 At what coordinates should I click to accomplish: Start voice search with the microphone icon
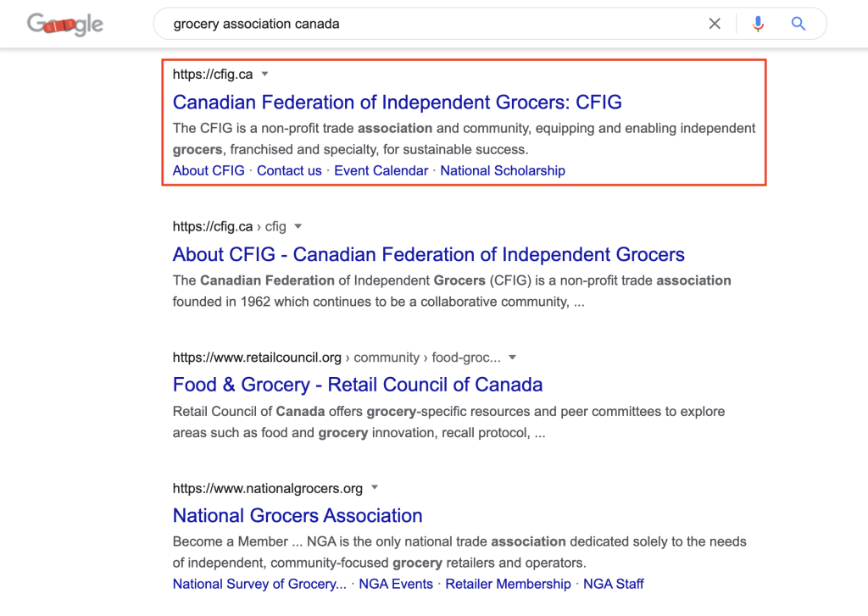tap(758, 24)
